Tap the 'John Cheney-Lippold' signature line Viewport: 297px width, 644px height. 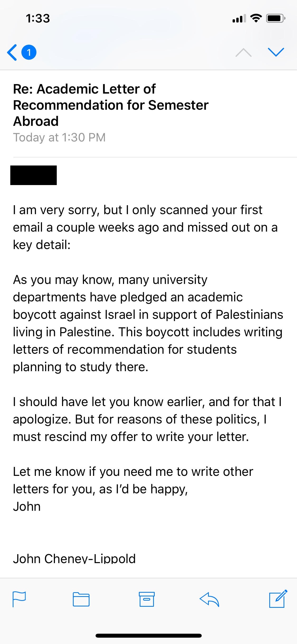[x=74, y=558]
